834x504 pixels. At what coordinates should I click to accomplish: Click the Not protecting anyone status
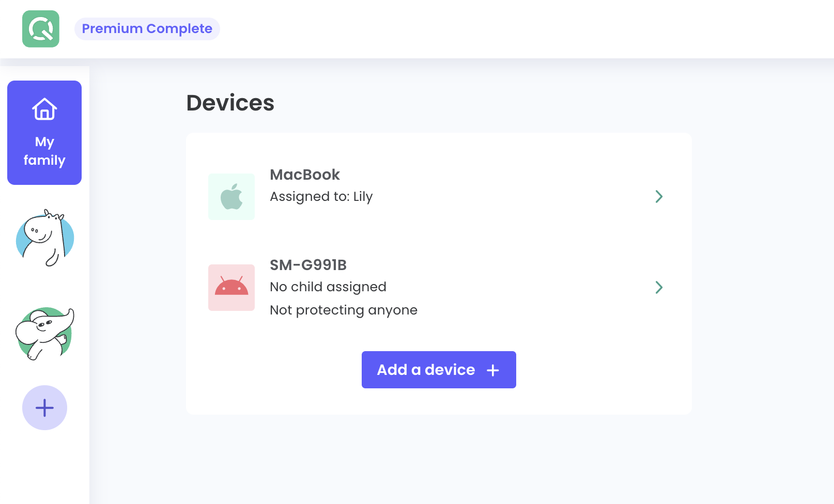click(x=344, y=310)
